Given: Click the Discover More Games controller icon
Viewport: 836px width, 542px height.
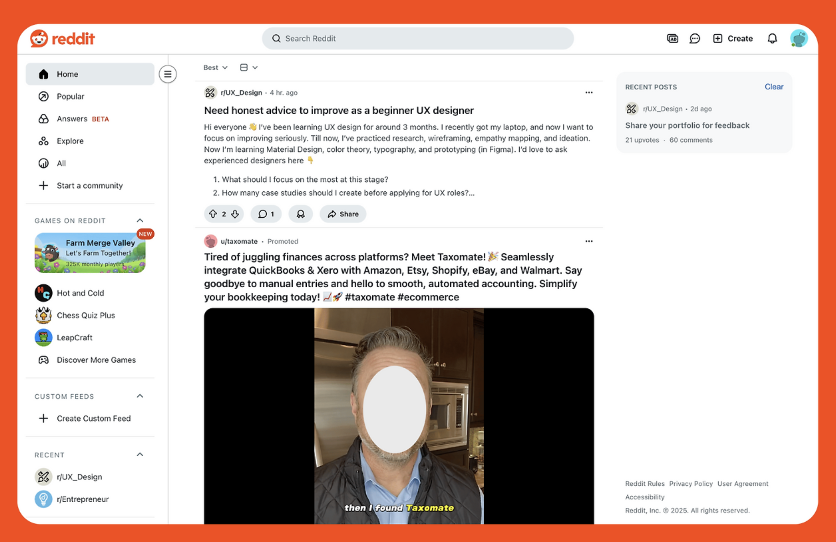Looking at the screenshot, I should coord(43,360).
